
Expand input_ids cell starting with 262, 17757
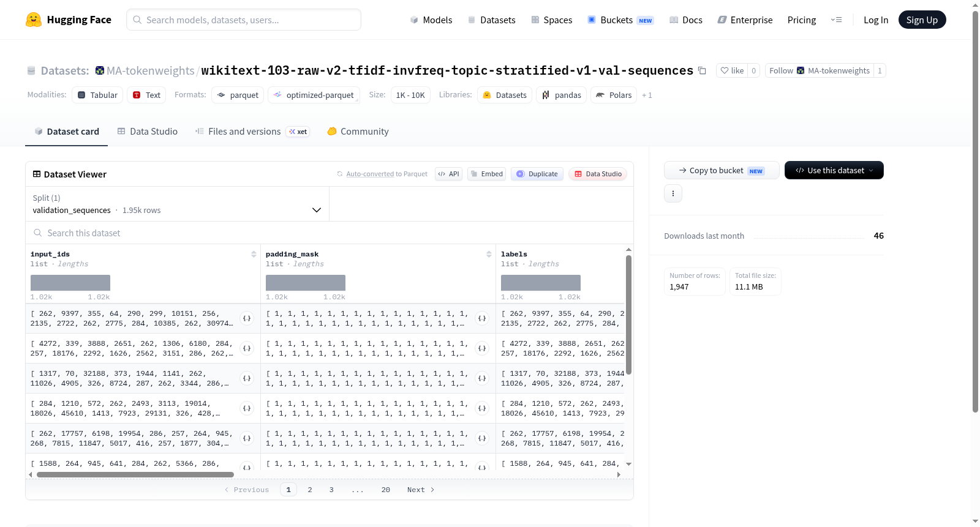click(x=247, y=438)
